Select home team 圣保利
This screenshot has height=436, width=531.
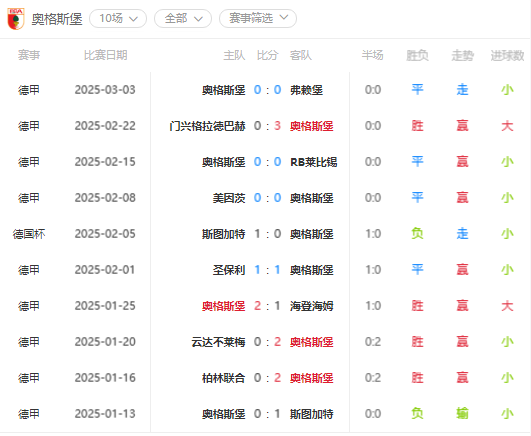pos(229,270)
